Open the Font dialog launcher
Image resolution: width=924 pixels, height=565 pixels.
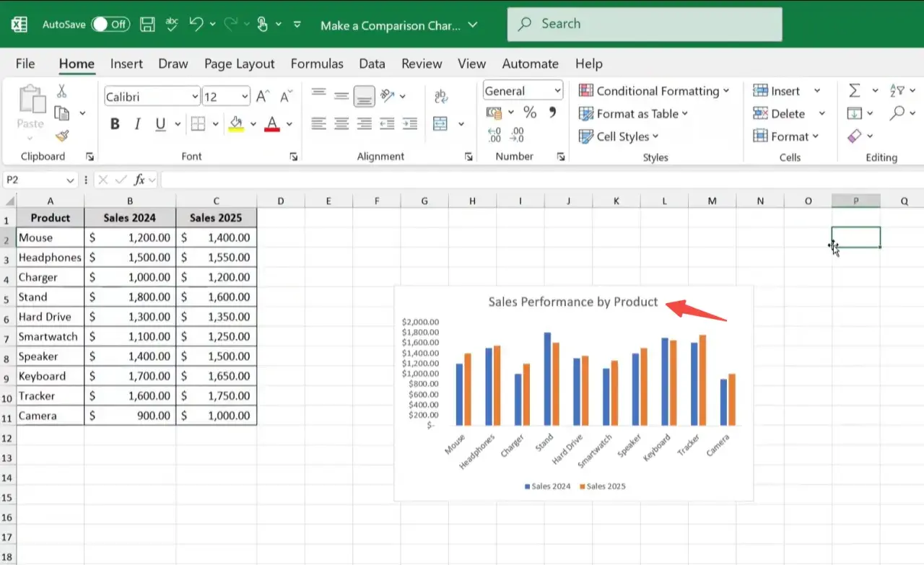pos(294,157)
